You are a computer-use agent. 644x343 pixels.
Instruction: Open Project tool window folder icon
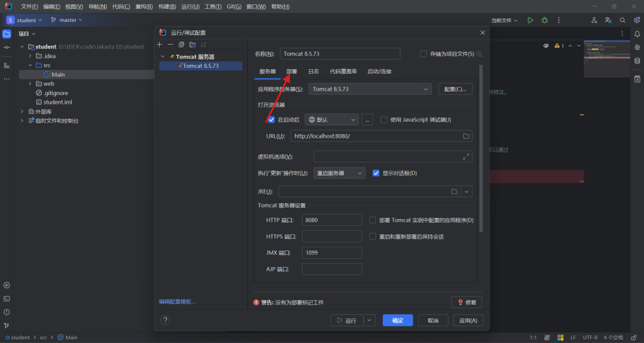pyautogui.click(x=6, y=34)
